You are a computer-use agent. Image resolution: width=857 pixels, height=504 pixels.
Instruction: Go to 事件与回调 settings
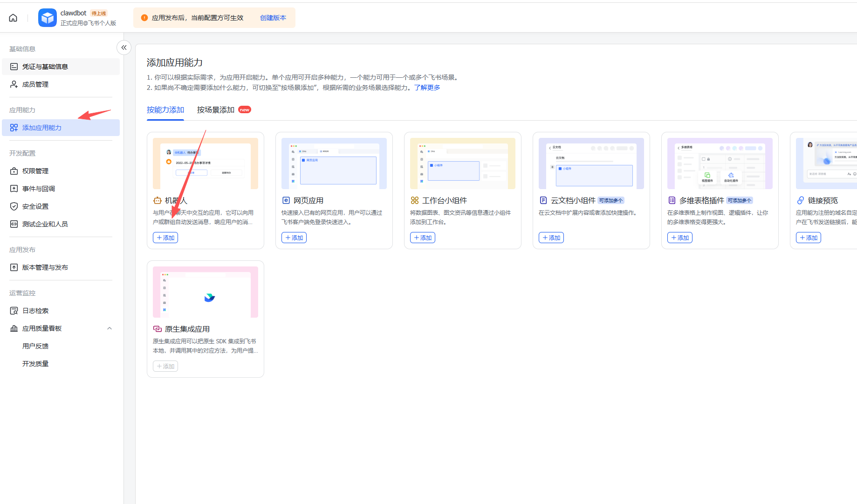click(x=37, y=188)
